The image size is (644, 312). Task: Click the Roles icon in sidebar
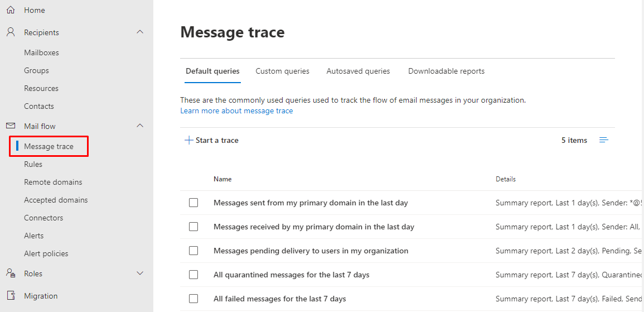(11, 273)
